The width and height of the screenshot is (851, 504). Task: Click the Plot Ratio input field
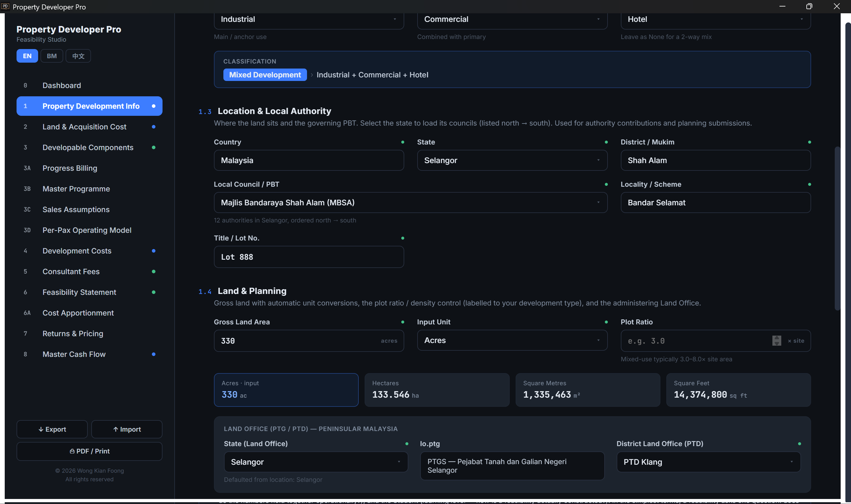pos(715,341)
